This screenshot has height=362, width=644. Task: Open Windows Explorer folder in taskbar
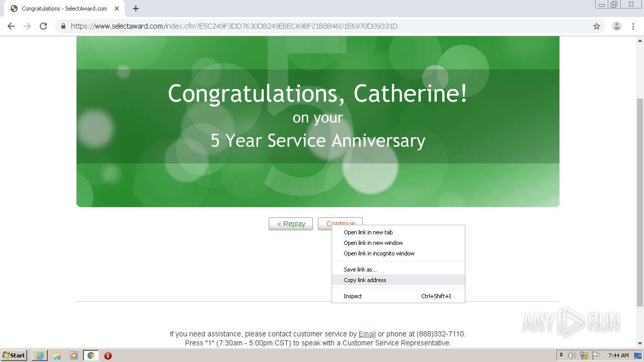(x=57, y=355)
